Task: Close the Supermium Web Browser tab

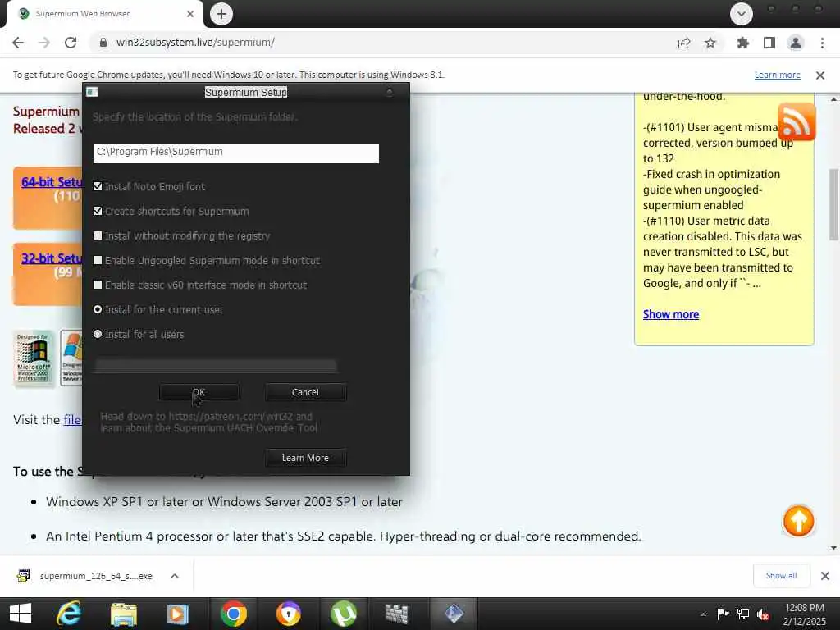Action: click(x=190, y=14)
